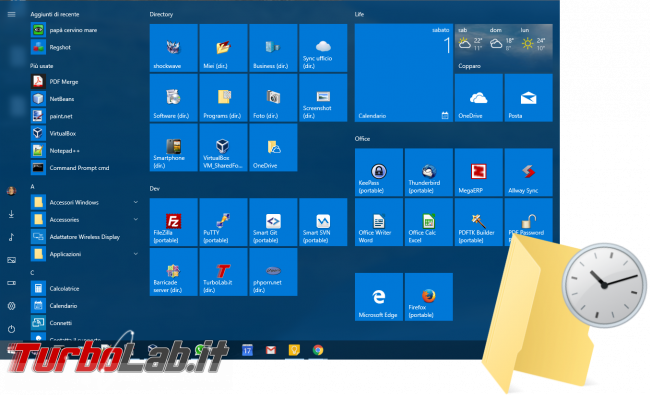The image size is (650, 395).
Task: Open Chrome icon on taskbar
Action: (318, 350)
